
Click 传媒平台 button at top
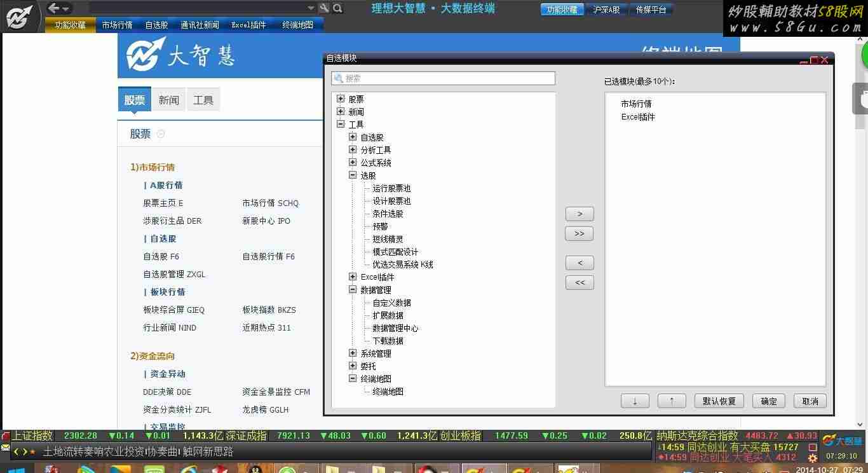click(651, 10)
